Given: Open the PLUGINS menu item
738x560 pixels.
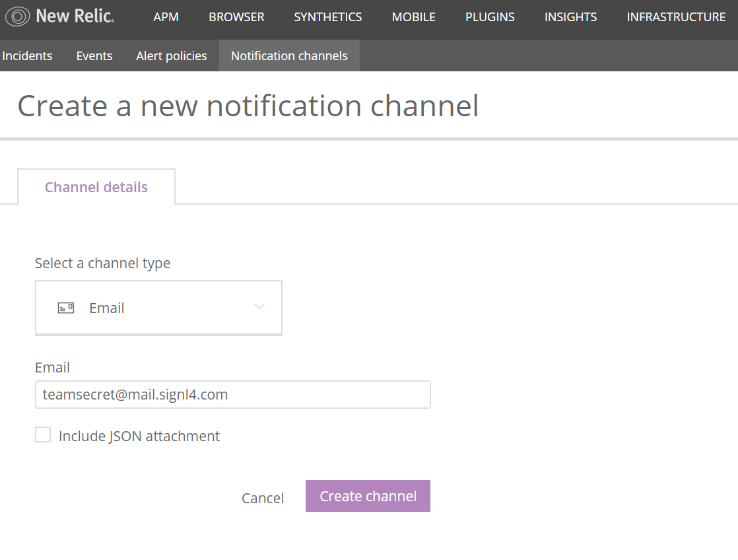Looking at the screenshot, I should [x=490, y=17].
